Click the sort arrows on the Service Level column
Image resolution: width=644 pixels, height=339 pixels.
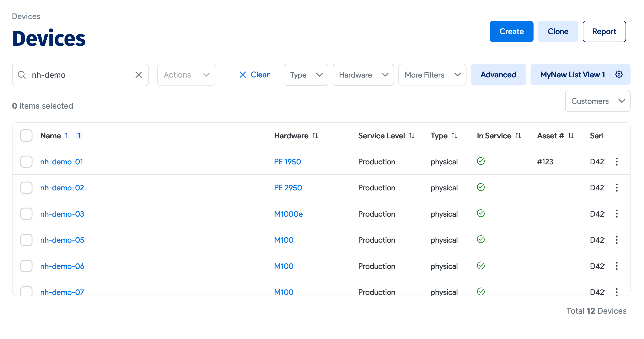412,136
